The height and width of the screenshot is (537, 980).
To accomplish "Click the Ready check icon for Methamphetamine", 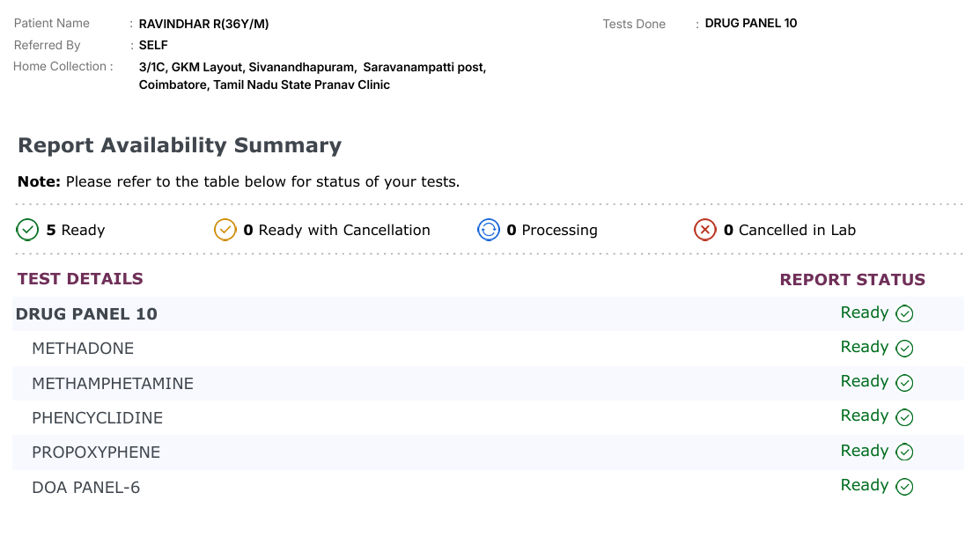I will click(x=904, y=383).
